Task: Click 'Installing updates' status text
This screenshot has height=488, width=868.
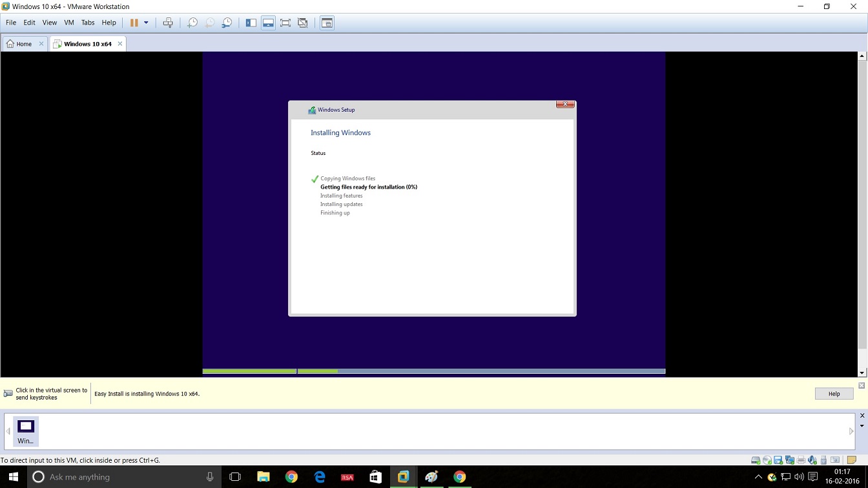Action: pos(341,204)
